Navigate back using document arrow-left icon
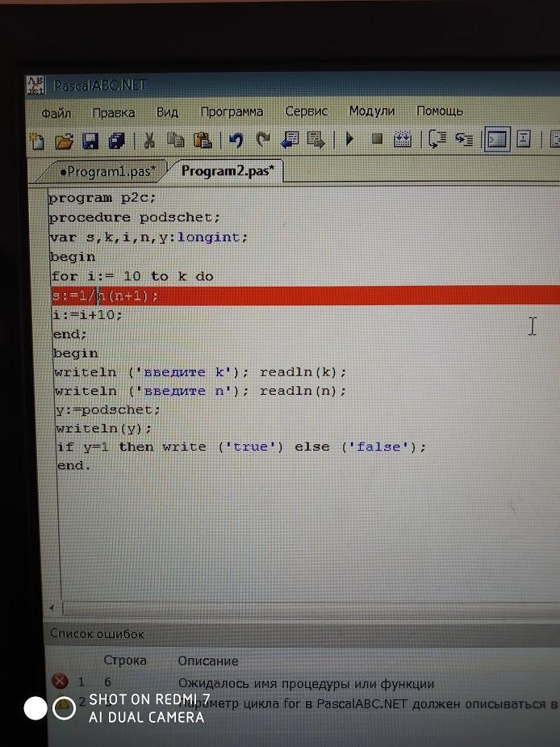Screen dimensions: 560x747 (290, 140)
